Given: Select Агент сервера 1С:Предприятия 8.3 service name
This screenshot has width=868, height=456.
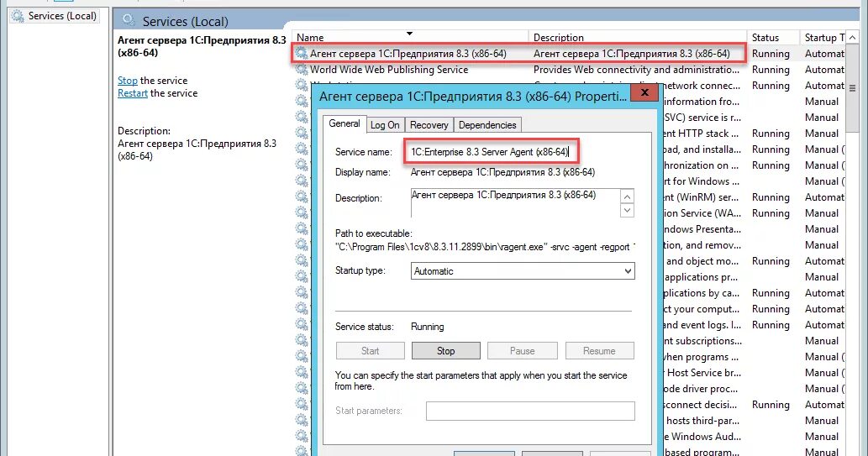Looking at the screenshot, I should point(408,53).
